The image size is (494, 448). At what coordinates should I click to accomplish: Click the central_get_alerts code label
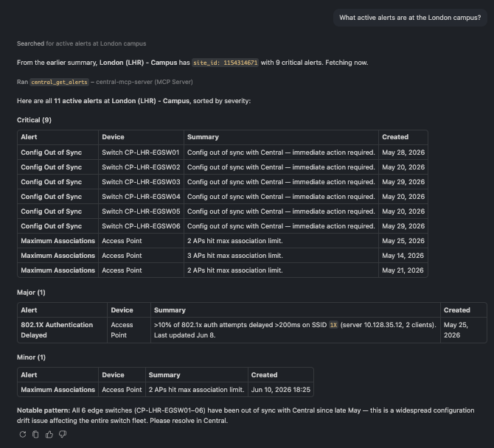point(59,82)
